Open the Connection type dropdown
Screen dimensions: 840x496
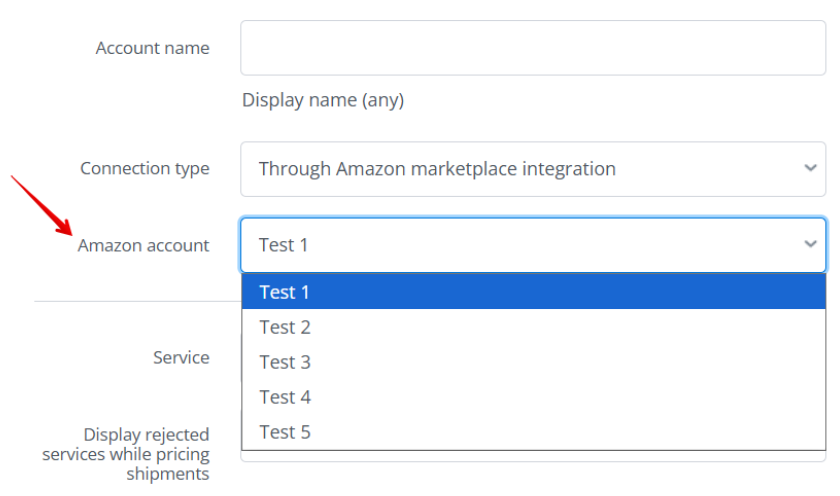click(532, 169)
